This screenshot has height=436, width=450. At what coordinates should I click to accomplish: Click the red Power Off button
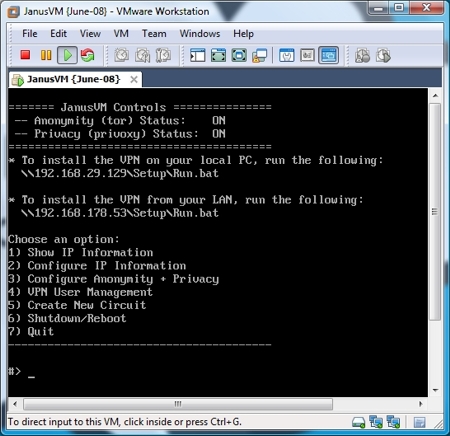25,55
